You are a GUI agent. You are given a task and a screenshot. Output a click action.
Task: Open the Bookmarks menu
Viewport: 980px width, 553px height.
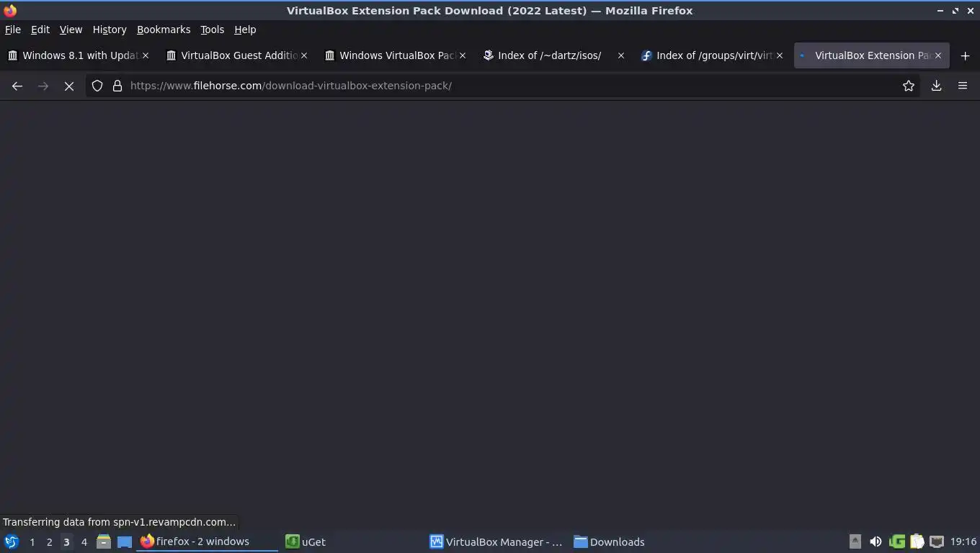click(164, 30)
